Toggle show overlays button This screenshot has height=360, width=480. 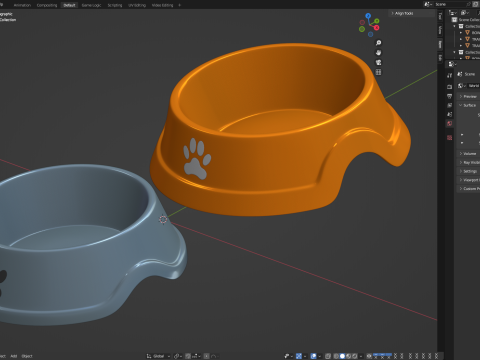tap(313, 356)
